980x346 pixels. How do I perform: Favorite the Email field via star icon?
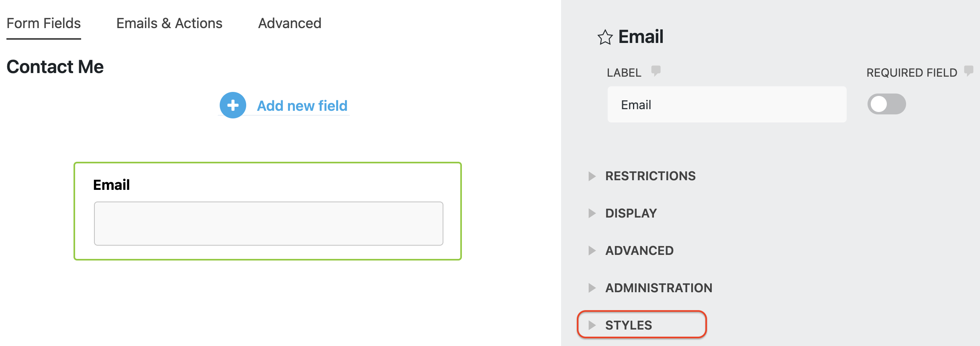point(605,37)
